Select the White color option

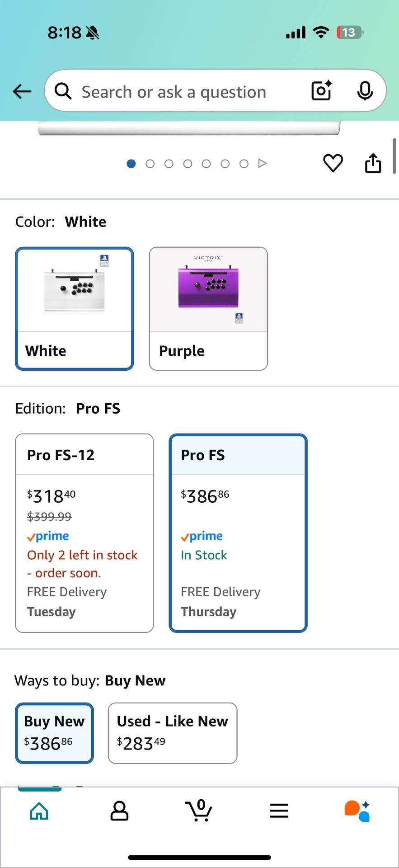click(x=75, y=309)
